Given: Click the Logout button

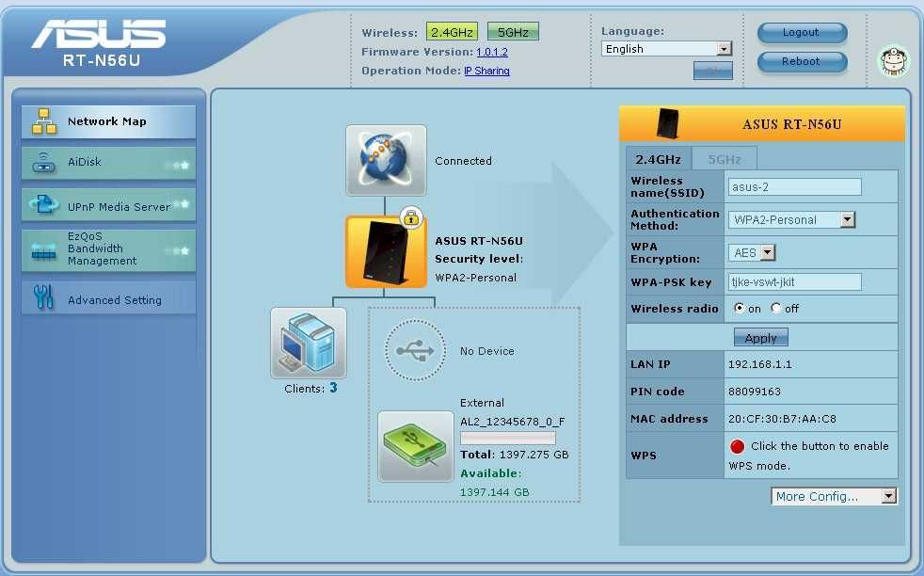Looking at the screenshot, I should click(x=802, y=32).
